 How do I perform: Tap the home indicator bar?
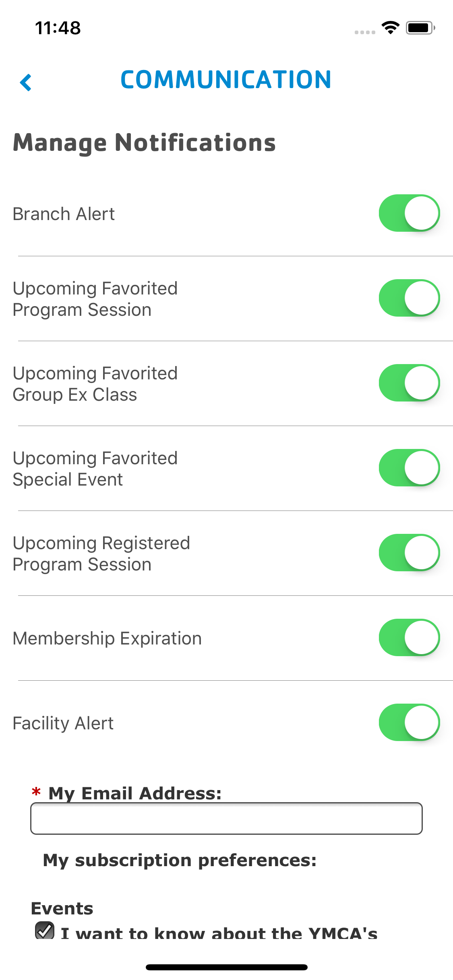pyautogui.click(x=226, y=967)
